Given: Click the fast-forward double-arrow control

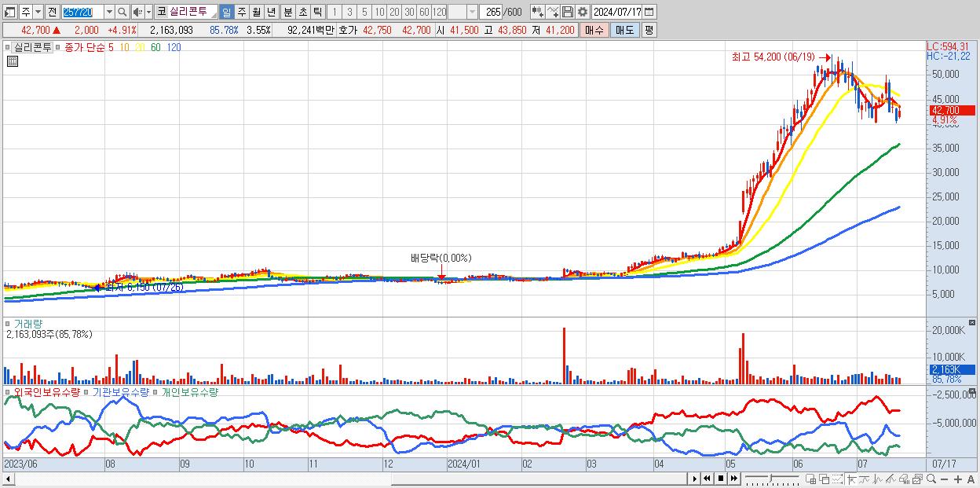Looking at the screenshot, I should coord(733,479).
